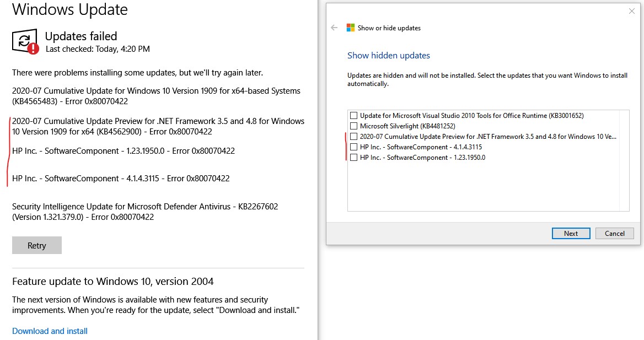Image resolution: width=644 pixels, height=340 pixels.
Task: Close the Show or hide updates dialog
Action: pyautogui.click(x=632, y=11)
